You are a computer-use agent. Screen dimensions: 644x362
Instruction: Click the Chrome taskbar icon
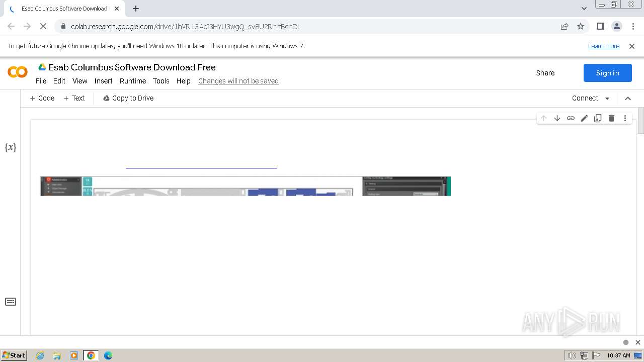coord(91,355)
